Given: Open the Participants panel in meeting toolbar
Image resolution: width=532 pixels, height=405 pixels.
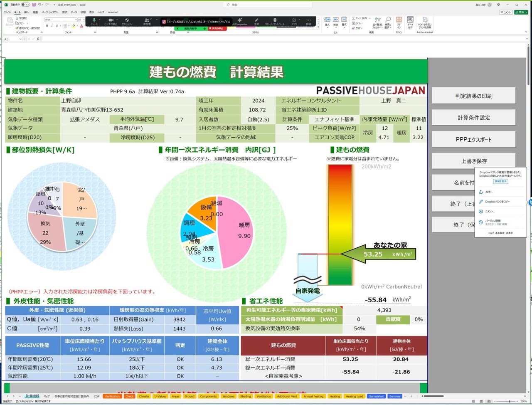Looking at the screenshot, I should (147, 21).
